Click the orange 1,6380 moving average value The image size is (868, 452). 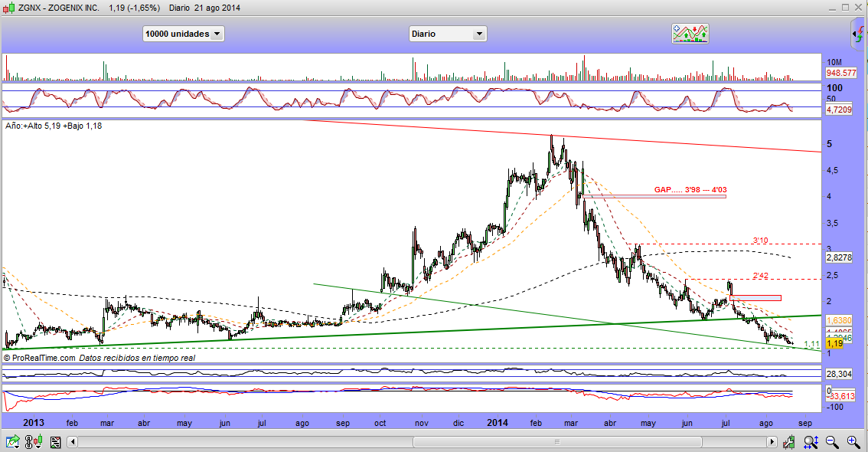[839, 320]
